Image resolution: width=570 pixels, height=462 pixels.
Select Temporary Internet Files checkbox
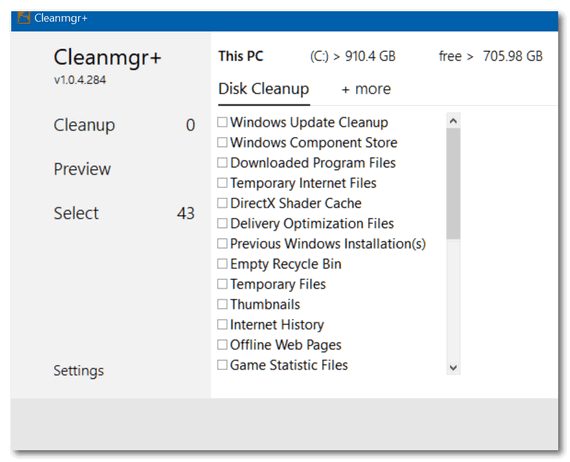click(222, 183)
